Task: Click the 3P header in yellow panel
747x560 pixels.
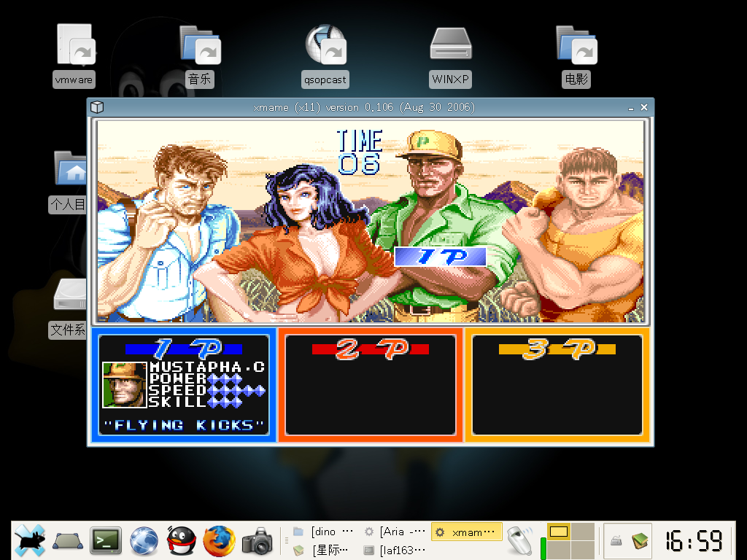Action: click(x=557, y=349)
